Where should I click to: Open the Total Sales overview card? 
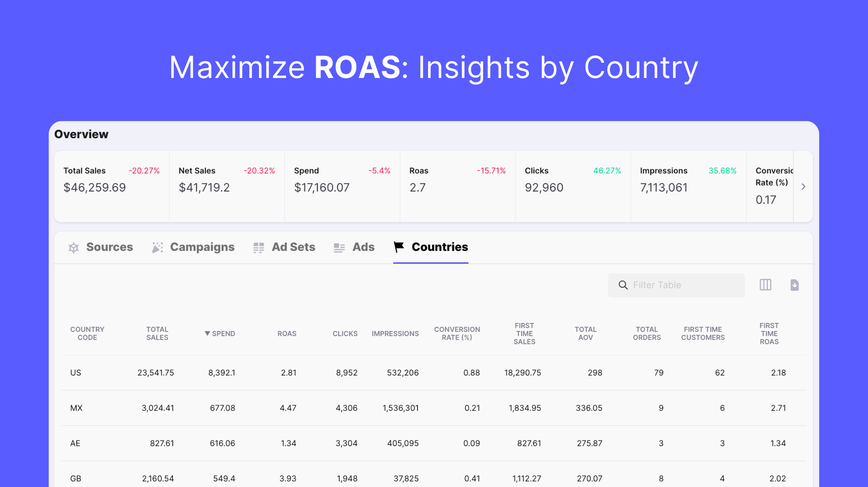point(111,186)
